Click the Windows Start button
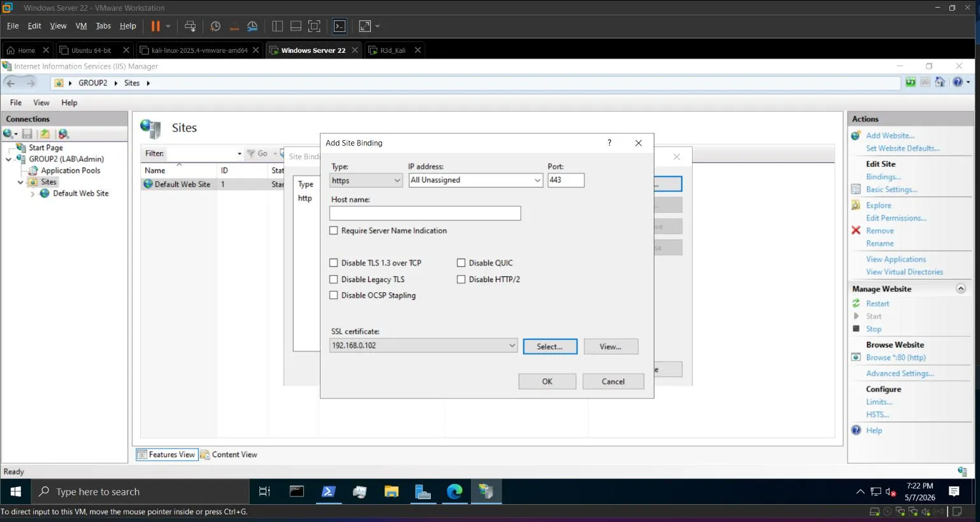The width and height of the screenshot is (980, 522). (16, 491)
